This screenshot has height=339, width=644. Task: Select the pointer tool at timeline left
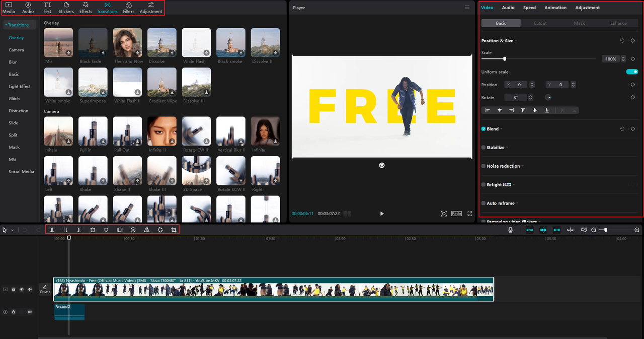pos(5,230)
